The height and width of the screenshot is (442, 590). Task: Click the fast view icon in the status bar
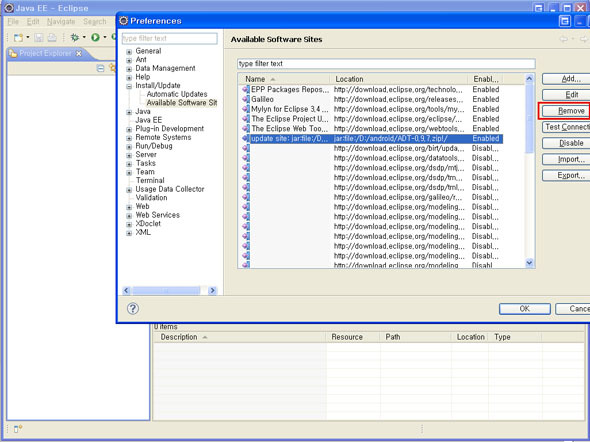tap(18, 429)
